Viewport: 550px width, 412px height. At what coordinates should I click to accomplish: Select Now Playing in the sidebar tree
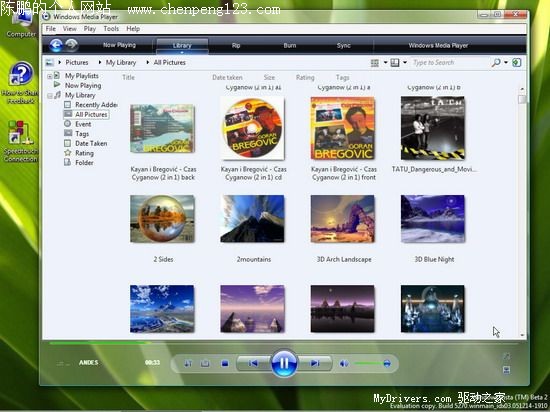pyautogui.click(x=83, y=86)
